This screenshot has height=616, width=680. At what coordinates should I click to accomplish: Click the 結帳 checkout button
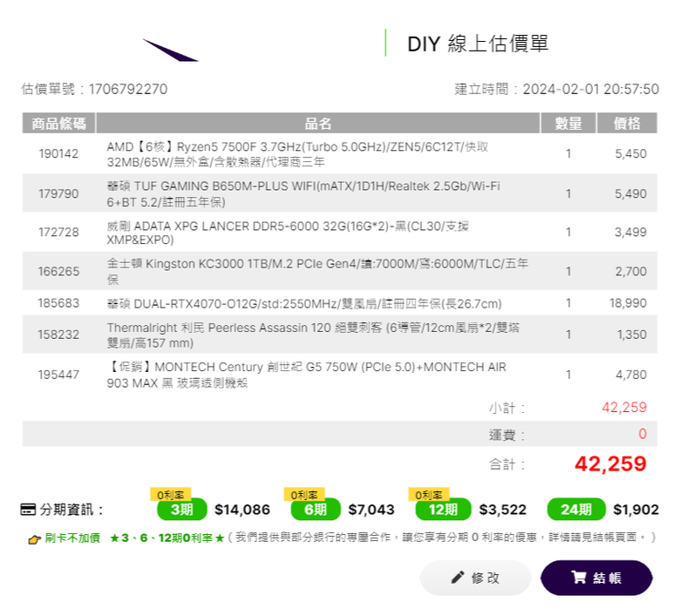click(x=596, y=578)
